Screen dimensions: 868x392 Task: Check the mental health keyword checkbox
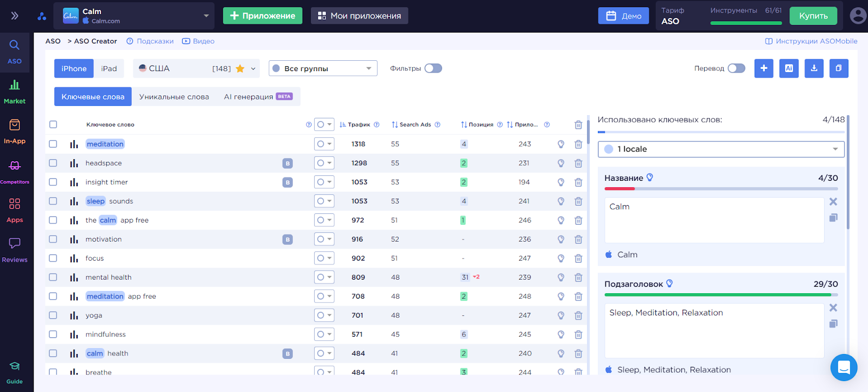coord(53,277)
